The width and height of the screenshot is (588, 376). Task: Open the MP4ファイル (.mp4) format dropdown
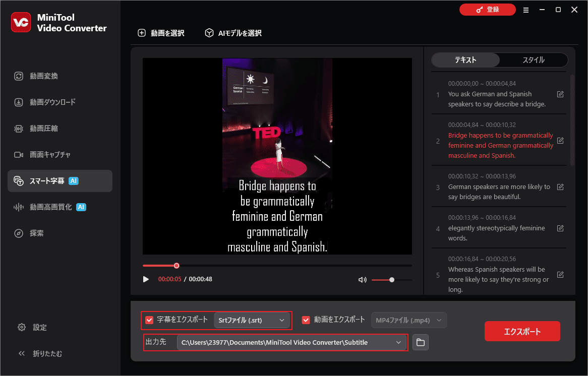point(409,320)
